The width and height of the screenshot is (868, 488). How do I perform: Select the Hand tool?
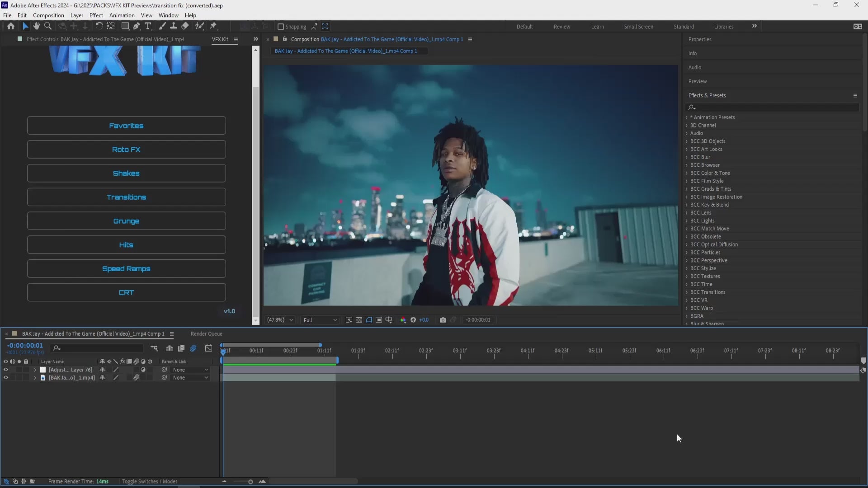pyautogui.click(x=37, y=26)
